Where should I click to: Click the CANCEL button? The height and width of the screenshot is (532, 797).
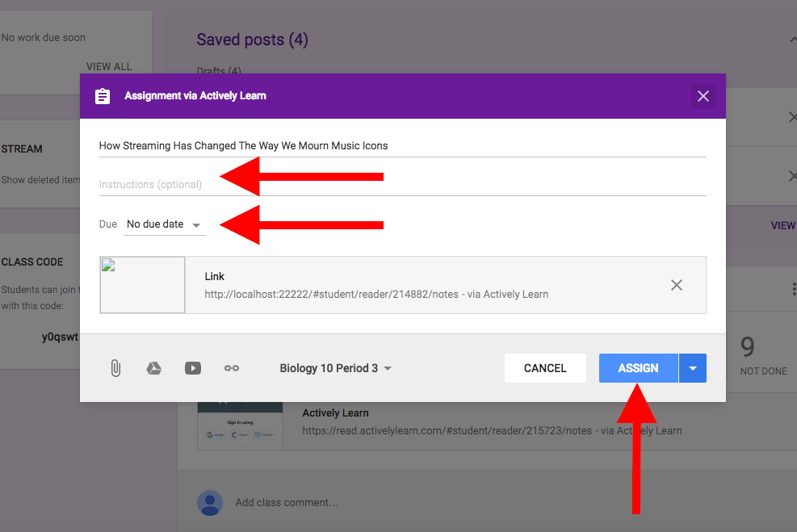point(545,368)
